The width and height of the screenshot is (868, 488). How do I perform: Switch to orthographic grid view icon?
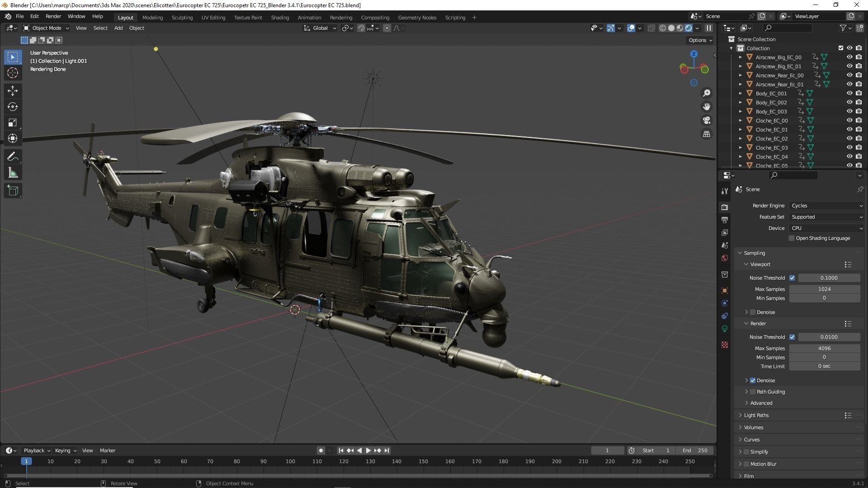(x=706, y=134)
